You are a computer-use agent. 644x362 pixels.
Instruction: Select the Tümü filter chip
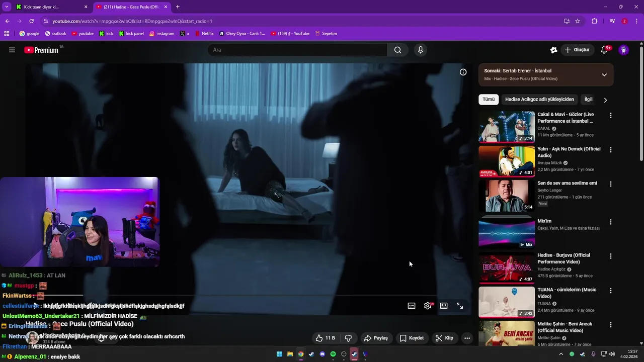(489, 100)
